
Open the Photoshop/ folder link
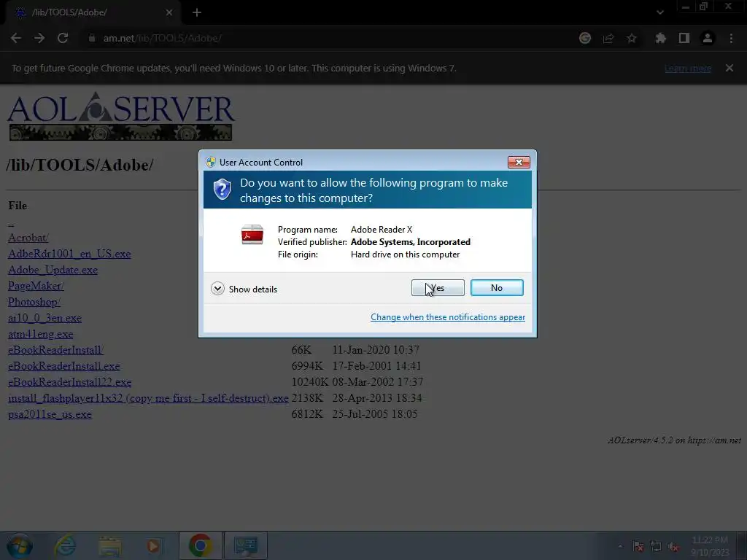point(34,302)
